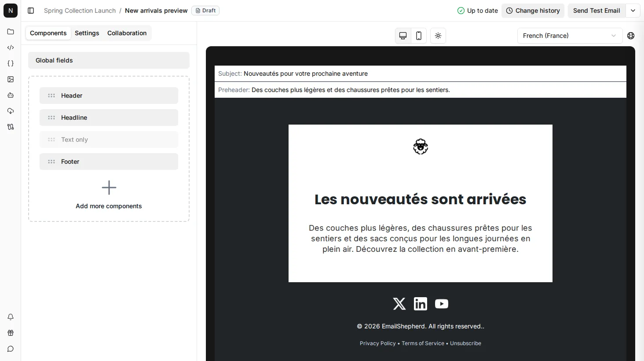The height and width of the screenshot is (361, 644).
Task: Click the Unsubscribe link
Action: coord(465,343)
